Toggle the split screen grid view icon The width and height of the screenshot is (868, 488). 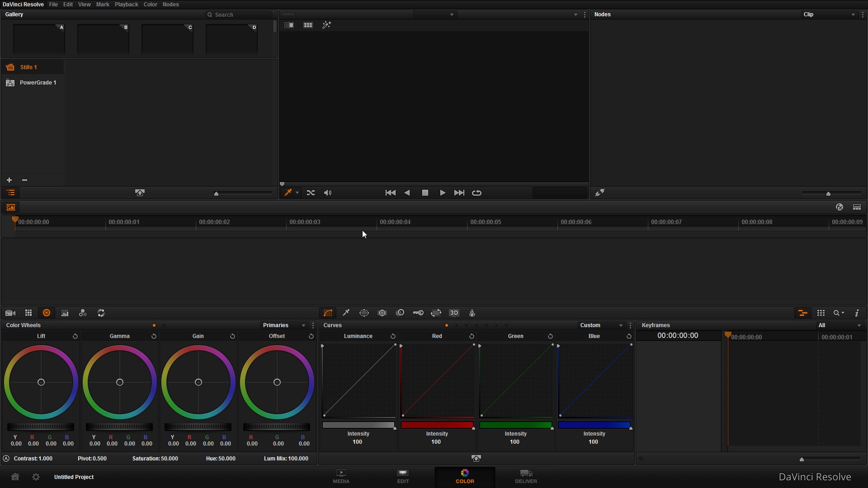pyautogui.click(x=308, y=25)
